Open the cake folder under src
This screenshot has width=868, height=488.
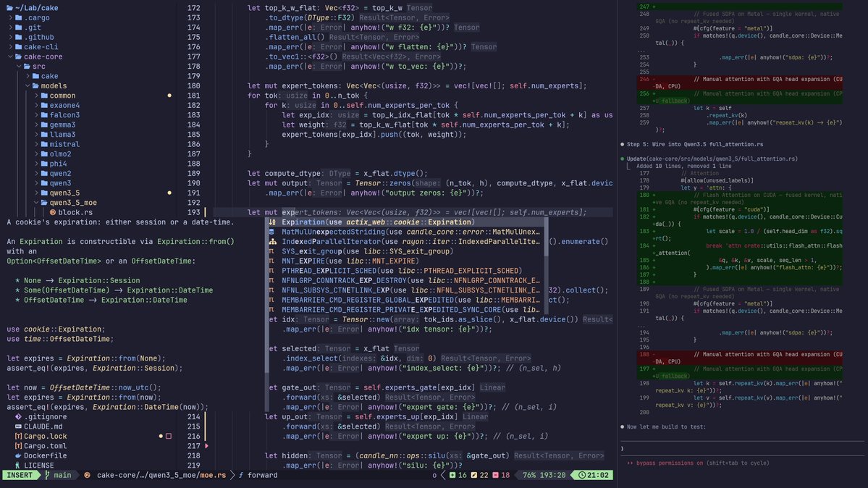tap(49, 76)
